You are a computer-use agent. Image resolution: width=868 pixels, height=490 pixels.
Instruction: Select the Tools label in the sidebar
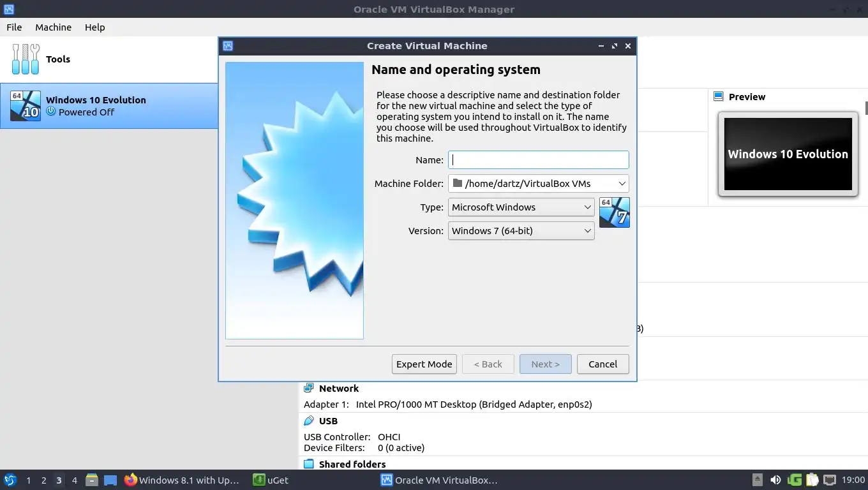point(58,59)
